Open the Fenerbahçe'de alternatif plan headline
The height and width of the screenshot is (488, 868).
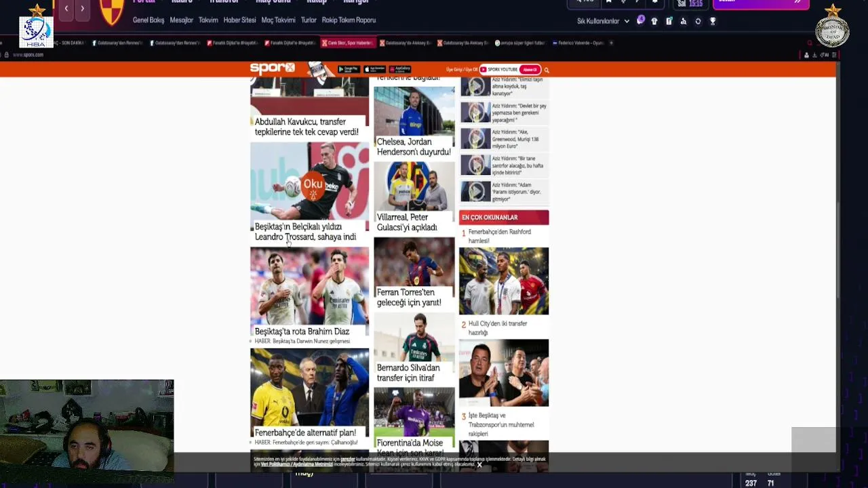point(305,432)
